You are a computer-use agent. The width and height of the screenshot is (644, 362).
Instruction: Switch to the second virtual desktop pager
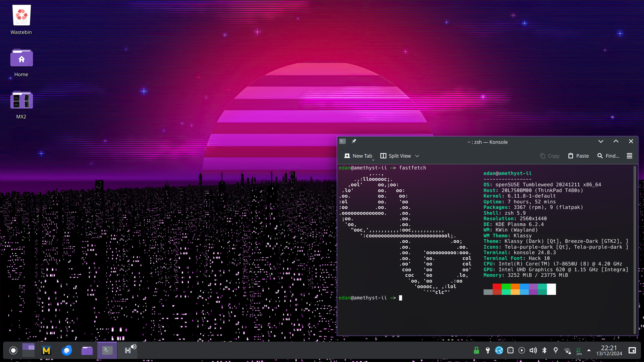(28, 354)
